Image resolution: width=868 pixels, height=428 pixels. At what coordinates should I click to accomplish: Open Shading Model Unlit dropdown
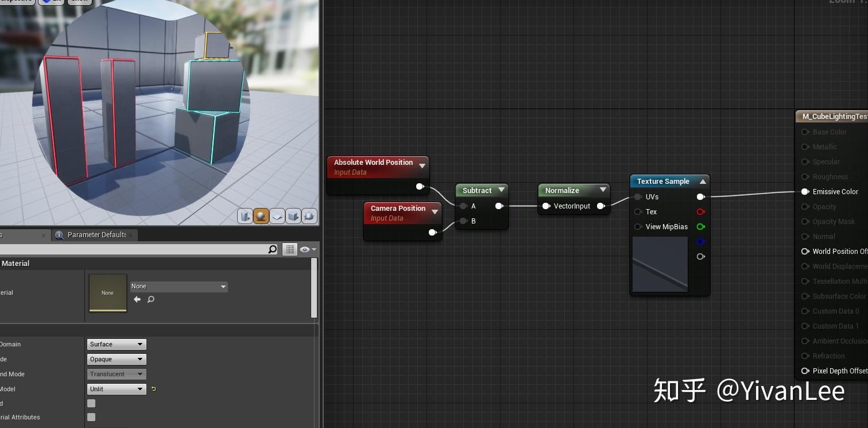[117, 389]
